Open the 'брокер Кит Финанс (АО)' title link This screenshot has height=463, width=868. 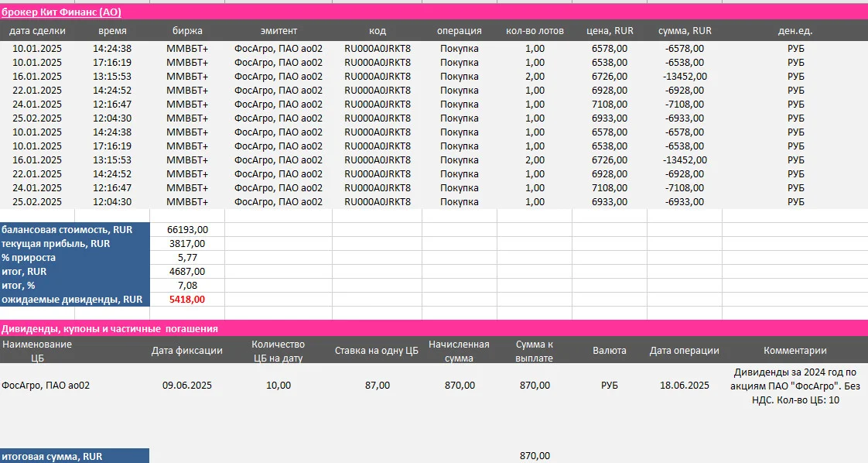click(x=61, y=12)
